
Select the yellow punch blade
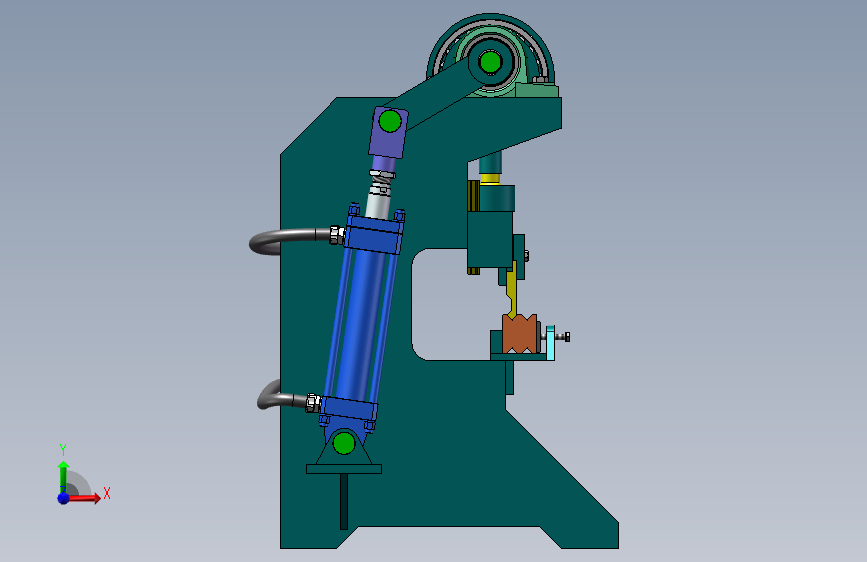[512, 290]
